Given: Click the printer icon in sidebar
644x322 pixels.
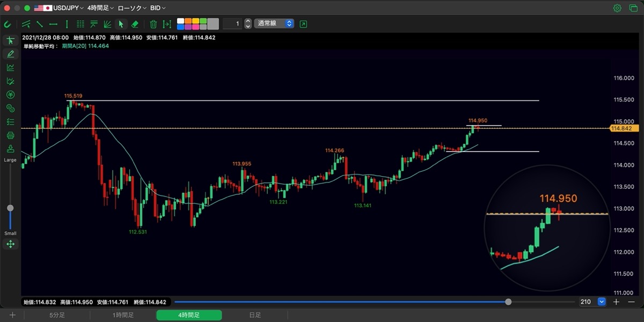Looking at the screenshot, I should click(10, 135).
